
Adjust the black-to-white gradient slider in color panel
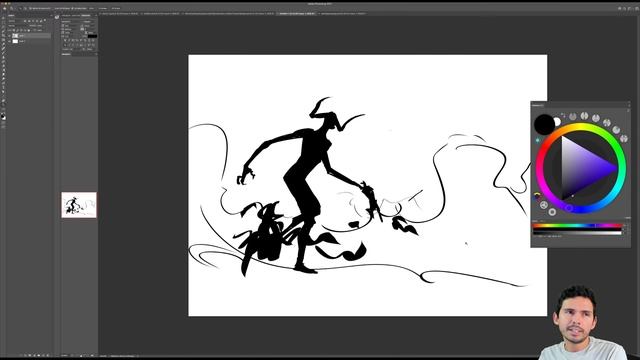coord(577,232)
